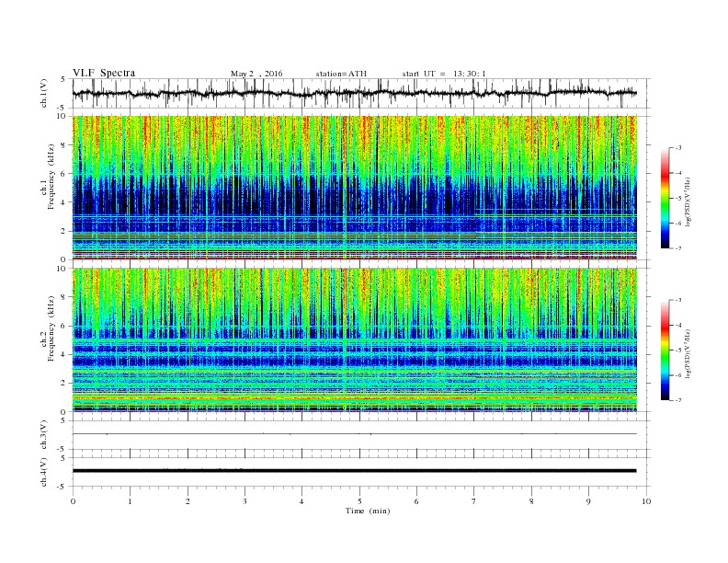The image size is (728, 563).
Task: Click the '-3' tick on ch.1 color bar
Action: (x=678, y=148)
